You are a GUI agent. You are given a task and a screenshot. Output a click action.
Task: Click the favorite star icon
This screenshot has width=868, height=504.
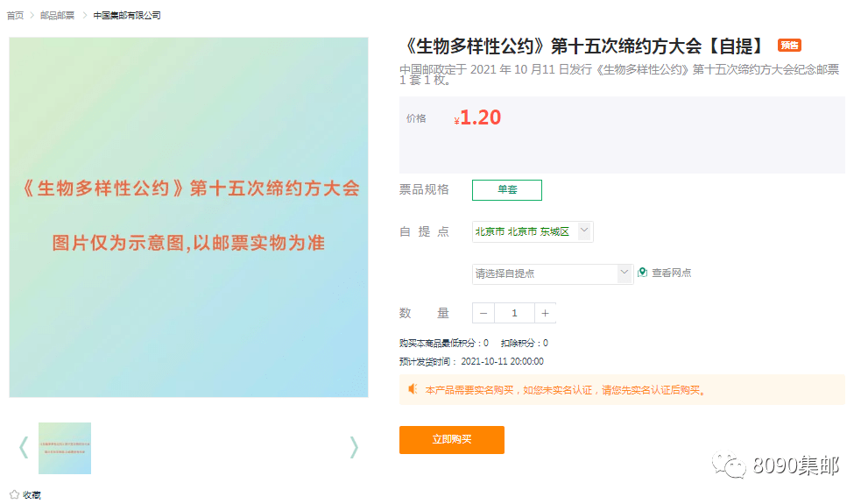tap(14, 495)
